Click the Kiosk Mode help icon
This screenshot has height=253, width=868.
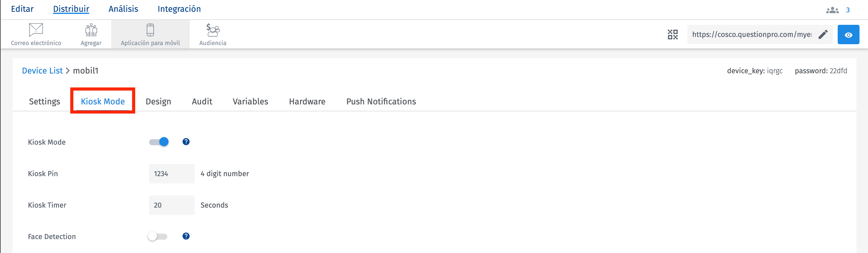pyautogui.click(x=186, y=142)
